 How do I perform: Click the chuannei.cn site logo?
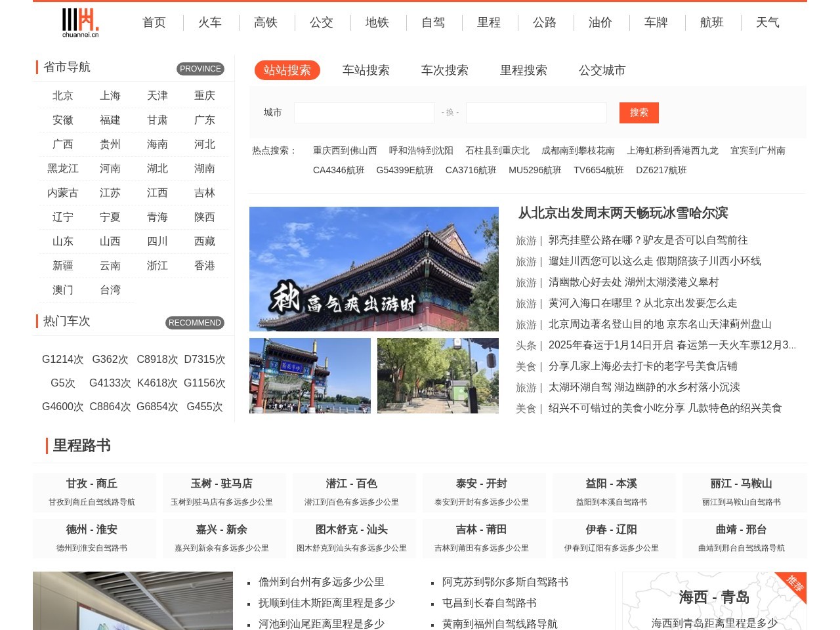point(79,22)
